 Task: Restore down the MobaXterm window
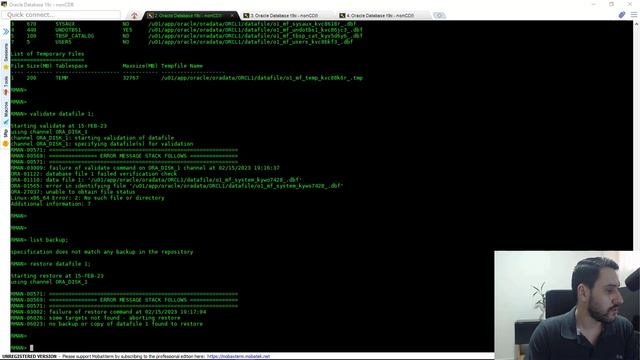(x=611, y=4)
